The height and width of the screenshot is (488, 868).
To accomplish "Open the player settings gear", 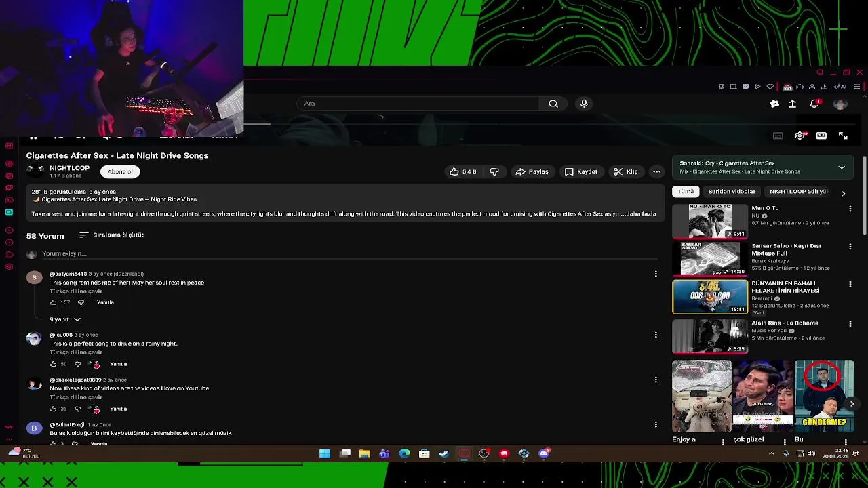I will click(x=800, y=136).
